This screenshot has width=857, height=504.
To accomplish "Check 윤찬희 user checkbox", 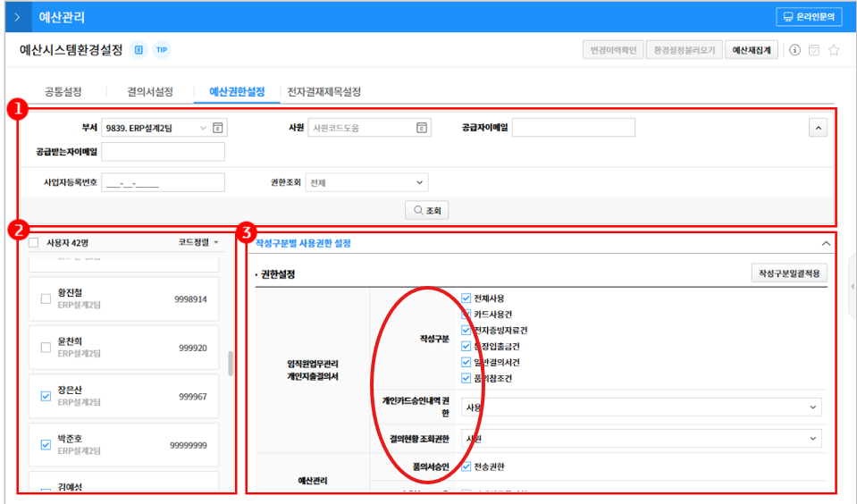I will 46,348.
